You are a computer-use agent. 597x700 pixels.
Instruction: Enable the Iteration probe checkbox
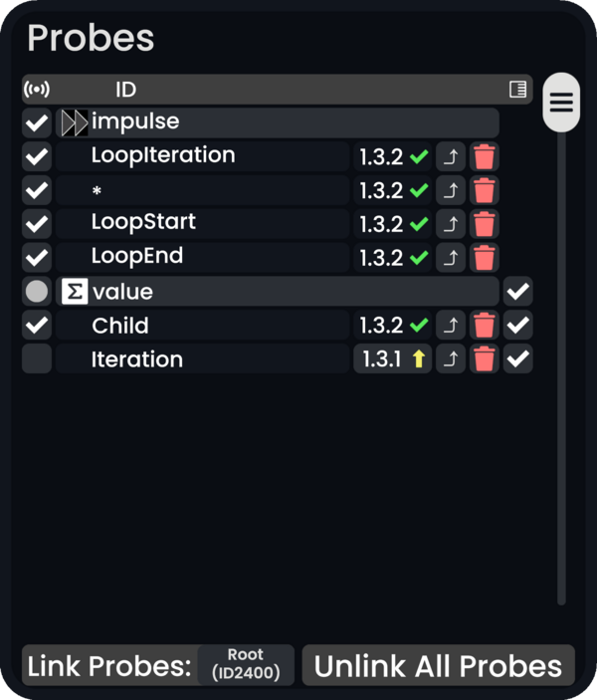[x=37, y=358]
